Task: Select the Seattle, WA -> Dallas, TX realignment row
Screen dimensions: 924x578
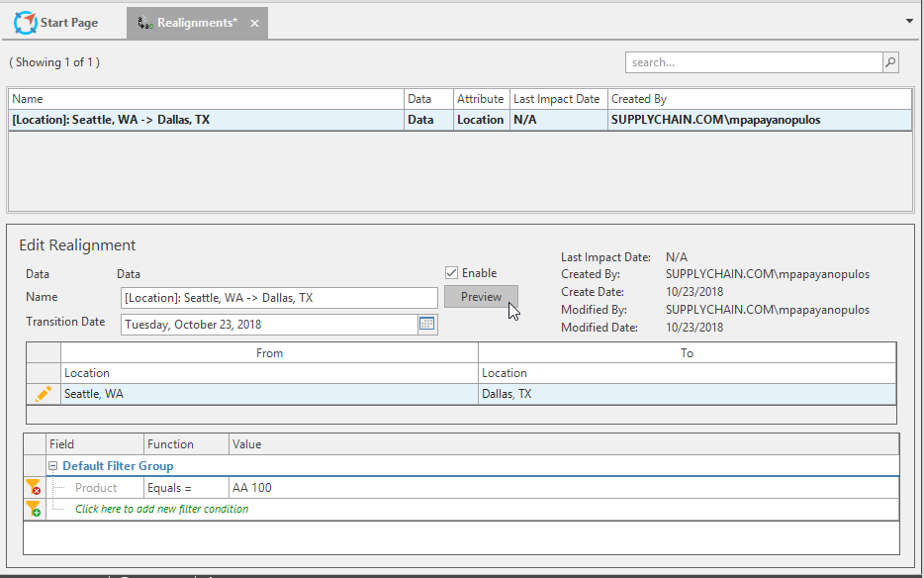Action: (x=460, y=120)
